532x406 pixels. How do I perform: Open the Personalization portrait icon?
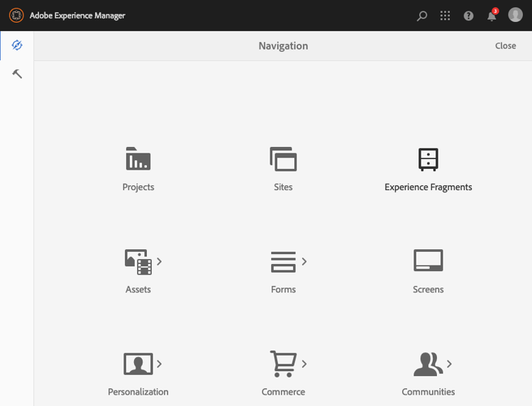(x=138, y=363)
